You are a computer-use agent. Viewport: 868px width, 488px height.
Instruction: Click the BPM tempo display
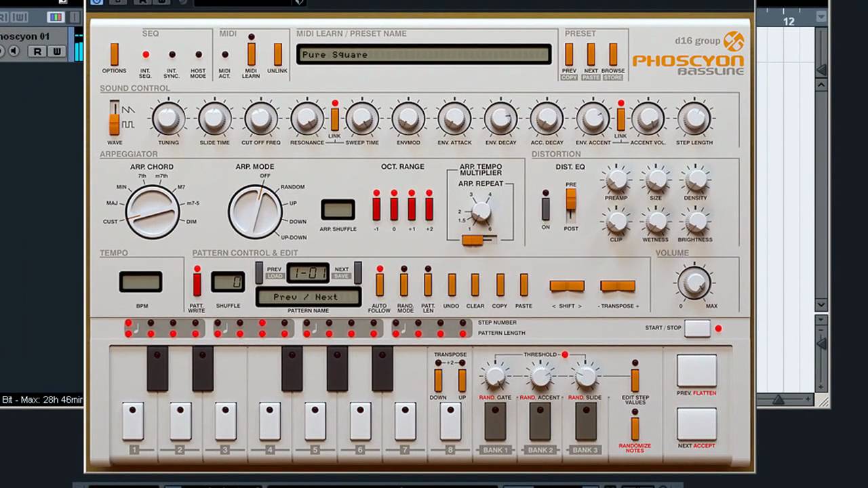point(141,282)
